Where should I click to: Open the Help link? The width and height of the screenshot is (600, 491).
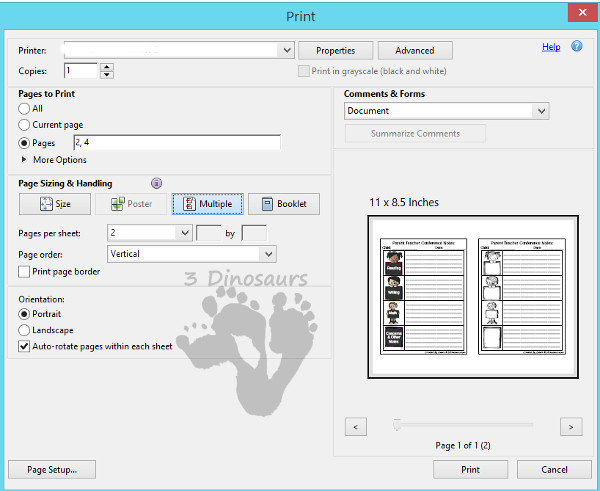pyautogui.click(x=551, y=47)
